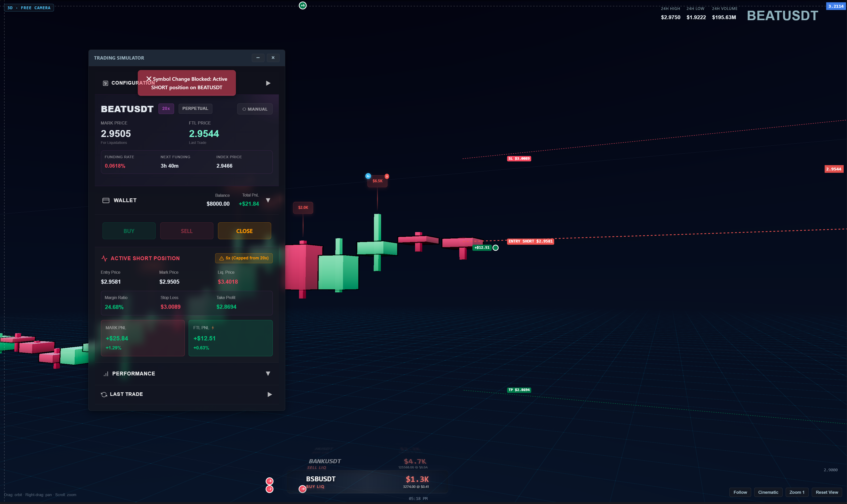Expand the Configuration section arrow
The width and height of the screenshot is (847, 504).
[x=268, y=83]
